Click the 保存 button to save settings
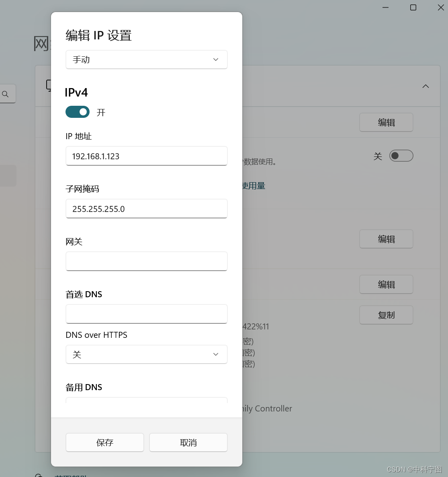Image resolution: width=448 pixels, height=477 pixels. pos(104,442)
